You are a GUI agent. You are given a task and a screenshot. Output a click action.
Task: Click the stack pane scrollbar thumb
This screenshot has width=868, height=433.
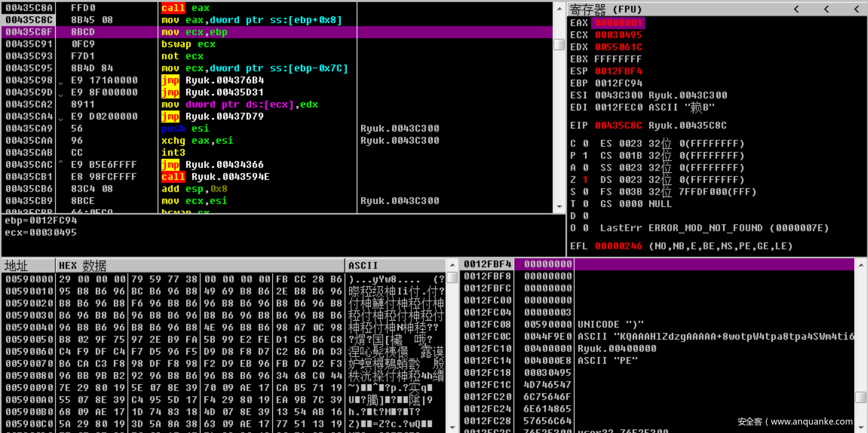pyautogui.click(x=861, y=397)
